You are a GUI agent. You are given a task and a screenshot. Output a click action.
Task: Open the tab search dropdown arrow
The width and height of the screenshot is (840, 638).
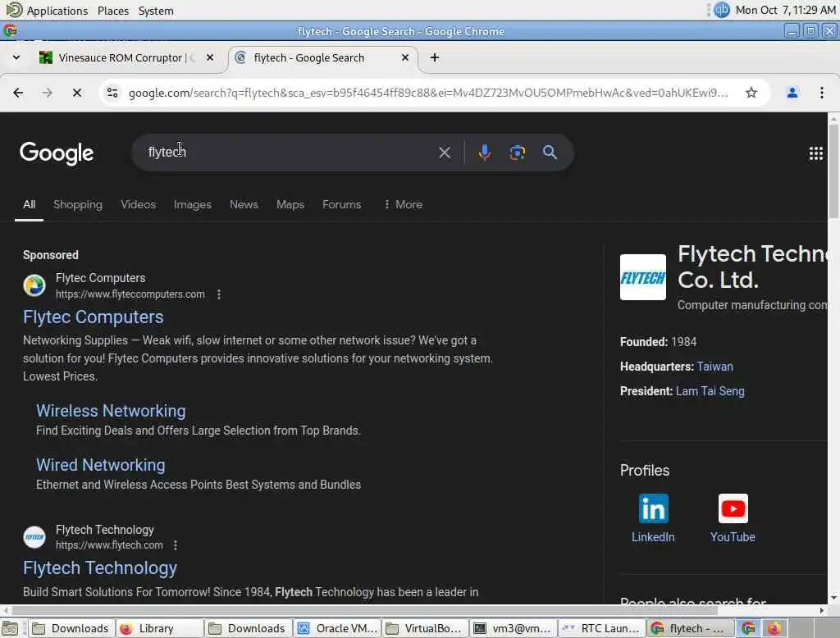pos(16,57)
